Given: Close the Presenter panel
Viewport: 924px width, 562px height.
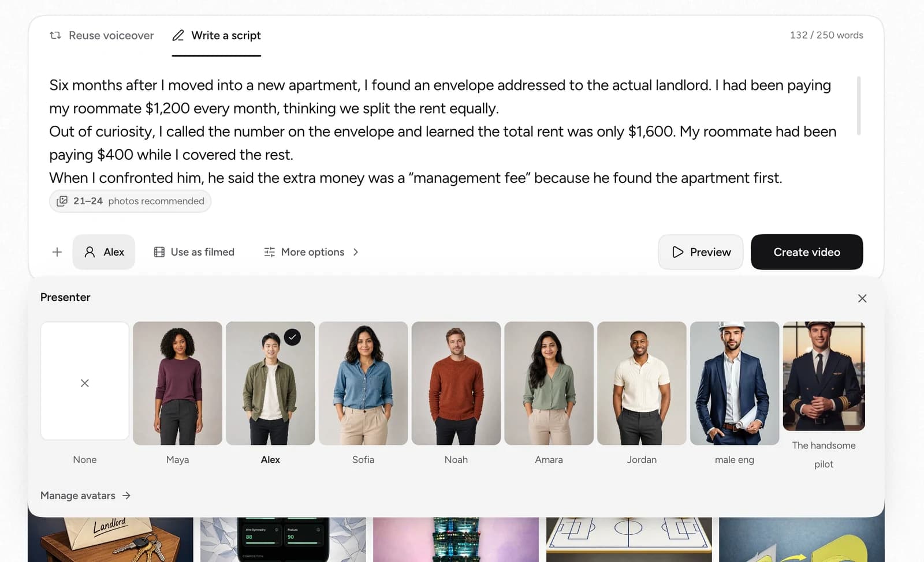Looking at the screenshot, I should point(862,298).
